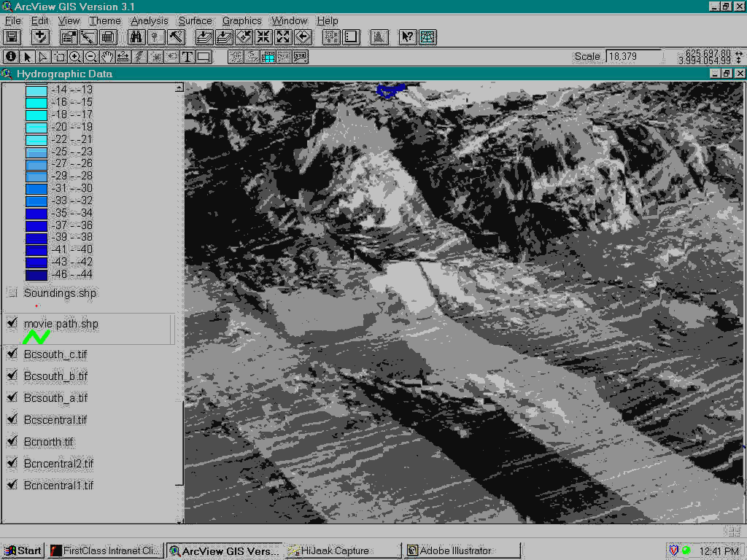Viewport: 747px width, 560px height.
Task: Enable the Soundings.shp theme checkbox
Action: point(12,293)
